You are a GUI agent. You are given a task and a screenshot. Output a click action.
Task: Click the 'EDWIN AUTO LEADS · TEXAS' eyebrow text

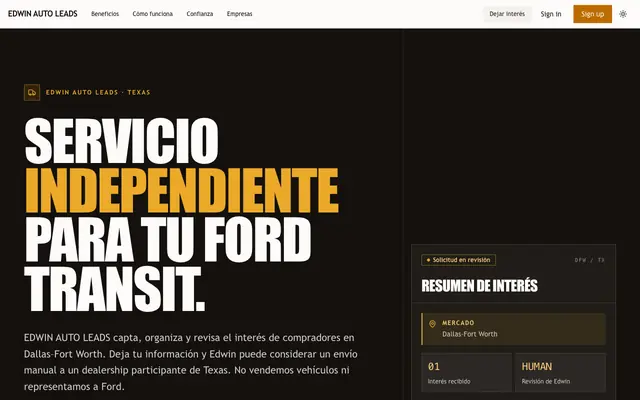tap(98, 93)
